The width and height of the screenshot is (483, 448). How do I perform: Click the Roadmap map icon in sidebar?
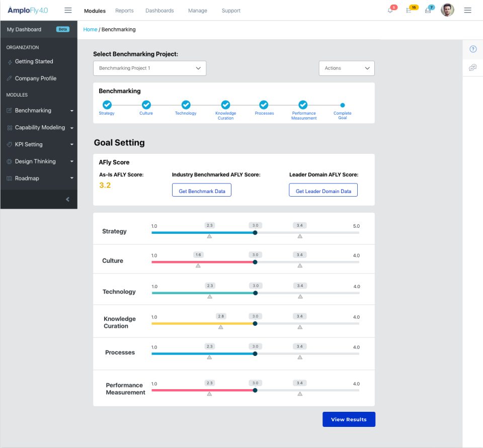pos(9,178)
